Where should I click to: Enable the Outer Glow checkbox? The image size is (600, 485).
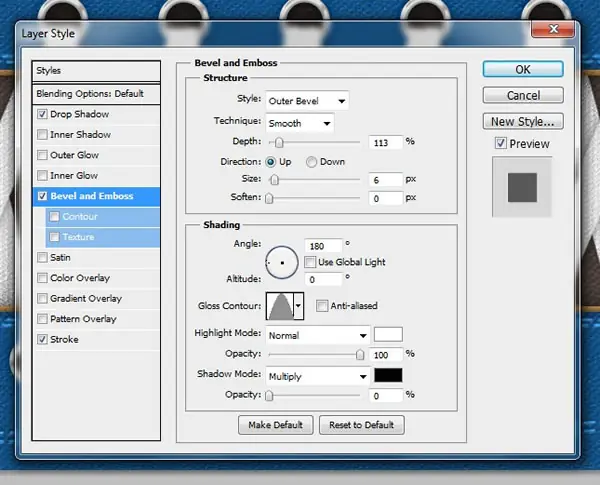click(42, 155)
